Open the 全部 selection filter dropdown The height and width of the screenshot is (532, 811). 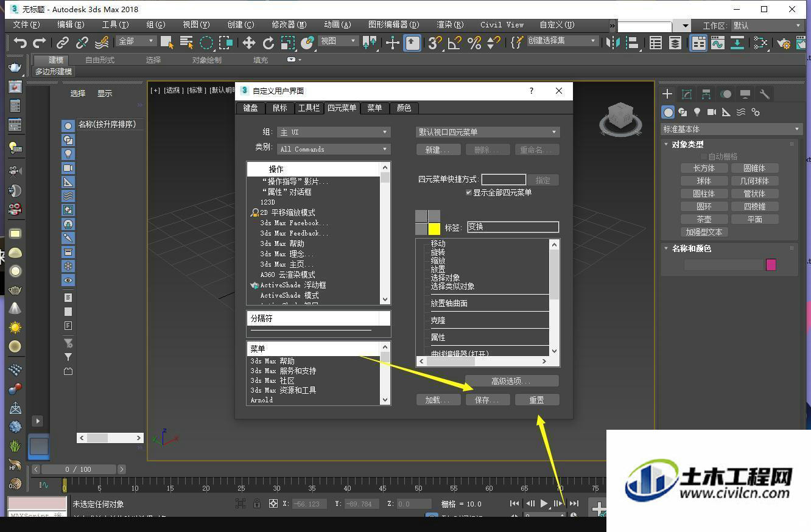pyautogui.click(x=137, y=41)
